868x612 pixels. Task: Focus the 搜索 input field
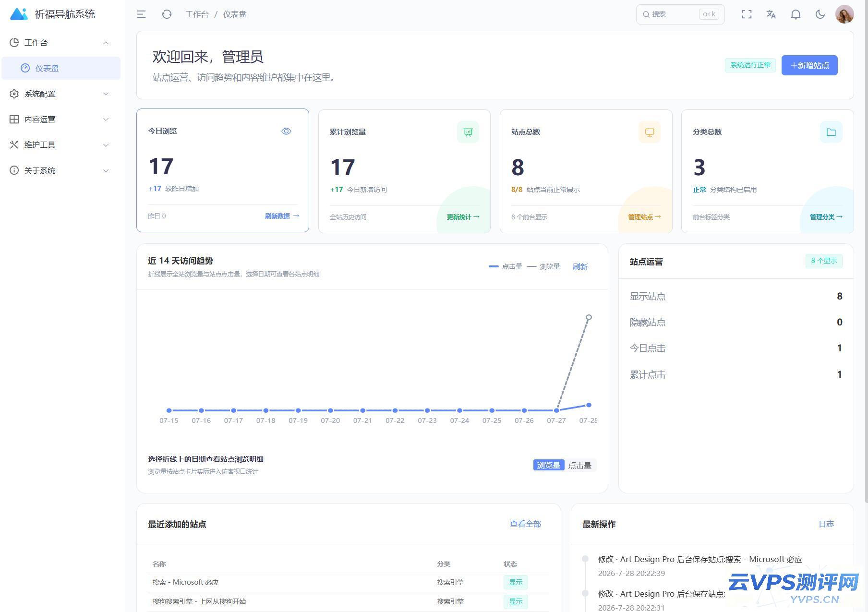680,14
